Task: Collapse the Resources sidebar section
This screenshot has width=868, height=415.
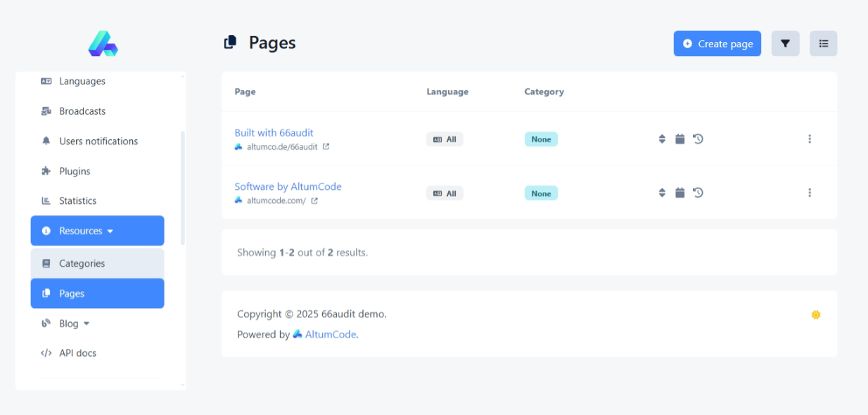Action: point(97,231)
